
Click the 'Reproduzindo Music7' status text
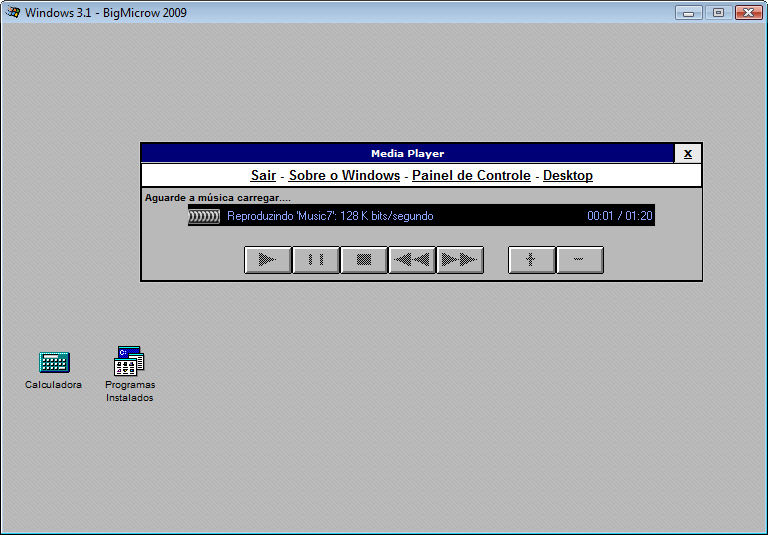pyautogui.click(x=330, y=216)
